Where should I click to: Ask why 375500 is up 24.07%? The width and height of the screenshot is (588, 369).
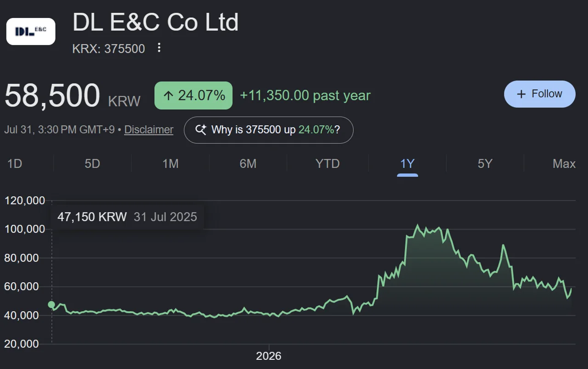tap(269, 130)
